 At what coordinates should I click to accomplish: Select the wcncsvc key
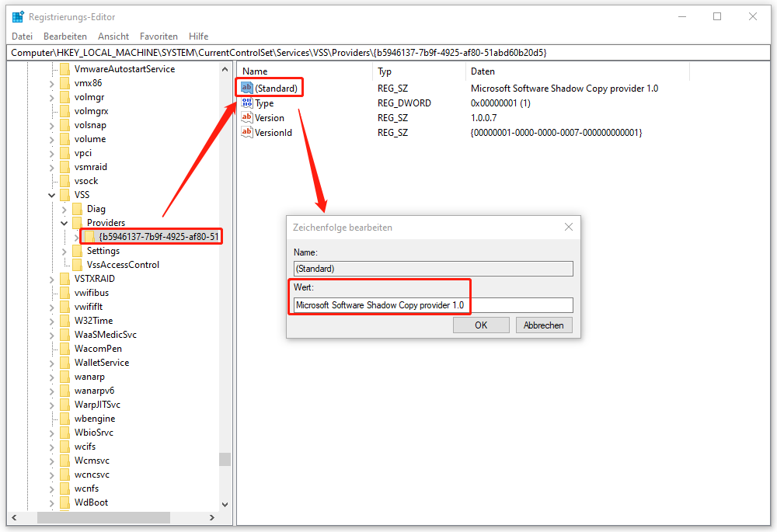tap(92, 475)
